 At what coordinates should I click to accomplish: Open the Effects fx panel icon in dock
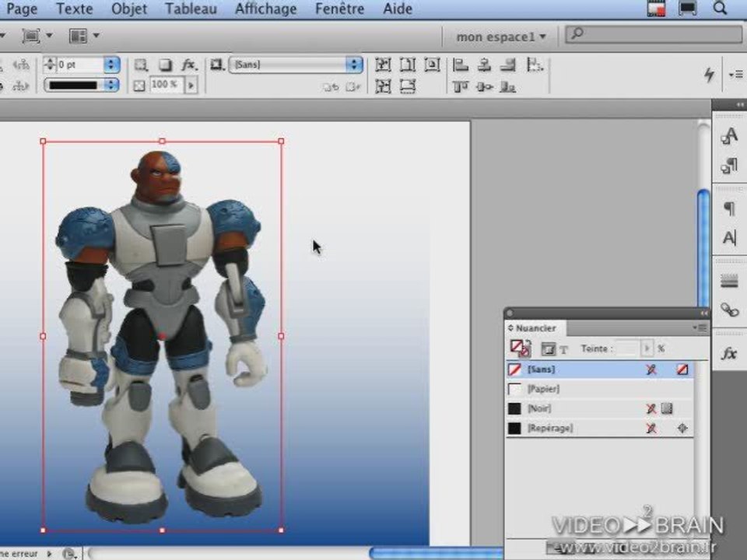pyautogui.click(x=729, y=354)
